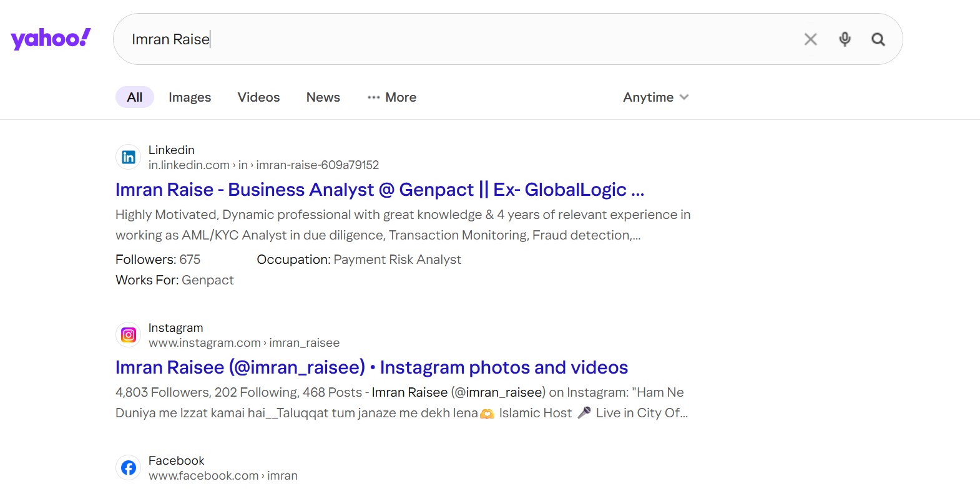Open Imran Raisee Instagram photos and videos link

(371, 367)
